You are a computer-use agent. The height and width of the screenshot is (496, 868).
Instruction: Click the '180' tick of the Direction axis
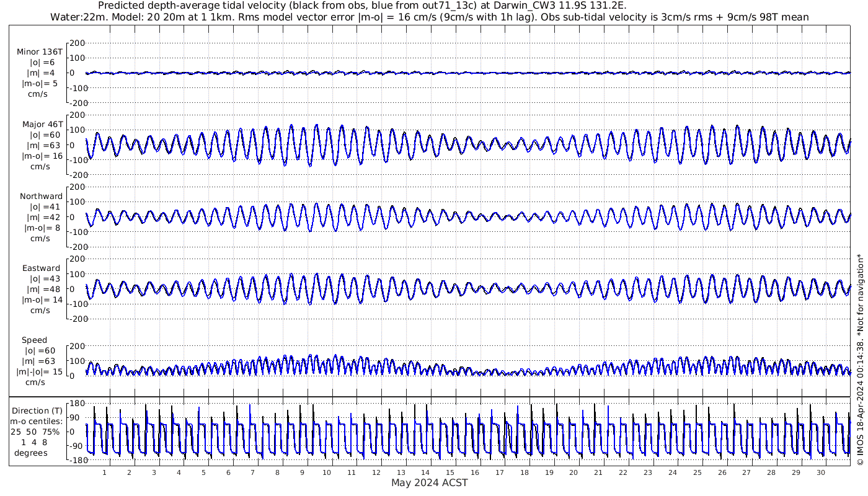click(76, 403)
